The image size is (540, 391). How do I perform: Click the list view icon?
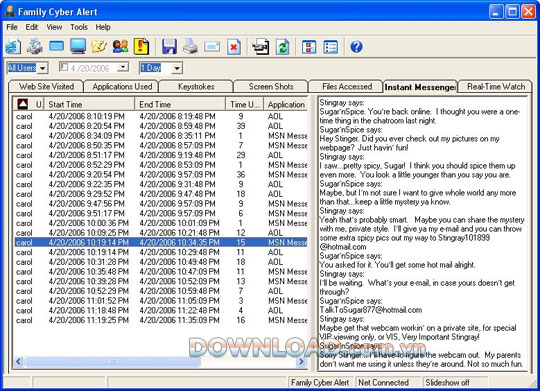331,47
